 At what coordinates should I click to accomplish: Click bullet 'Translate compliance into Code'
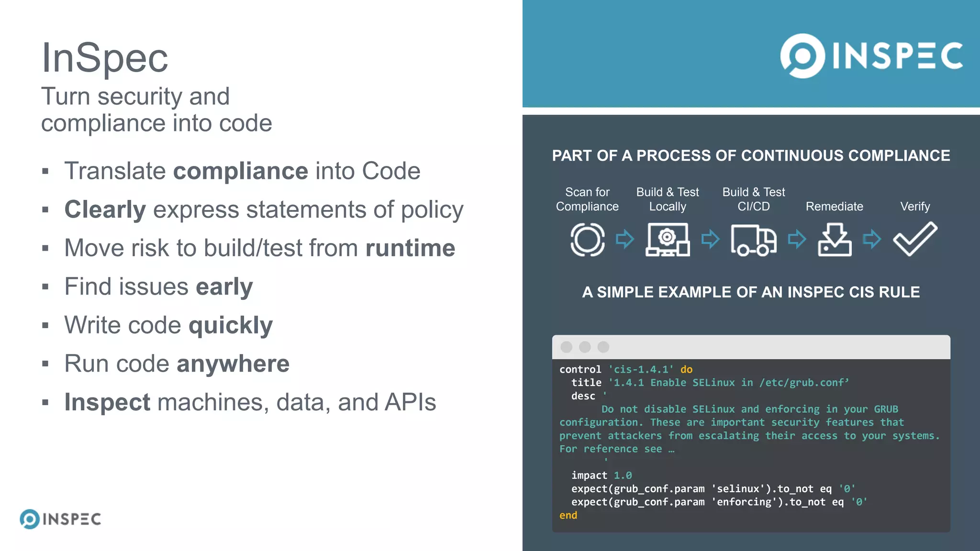(x=242, y=171)
